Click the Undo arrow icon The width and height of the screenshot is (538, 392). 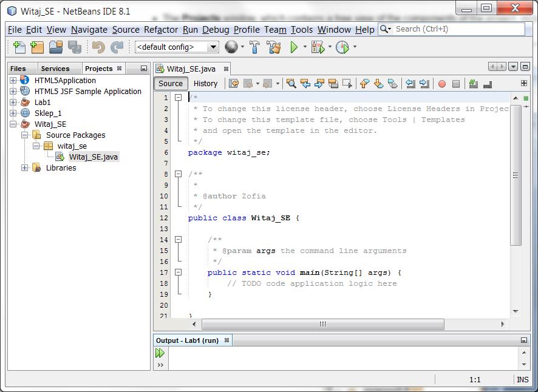coord(98,47)
